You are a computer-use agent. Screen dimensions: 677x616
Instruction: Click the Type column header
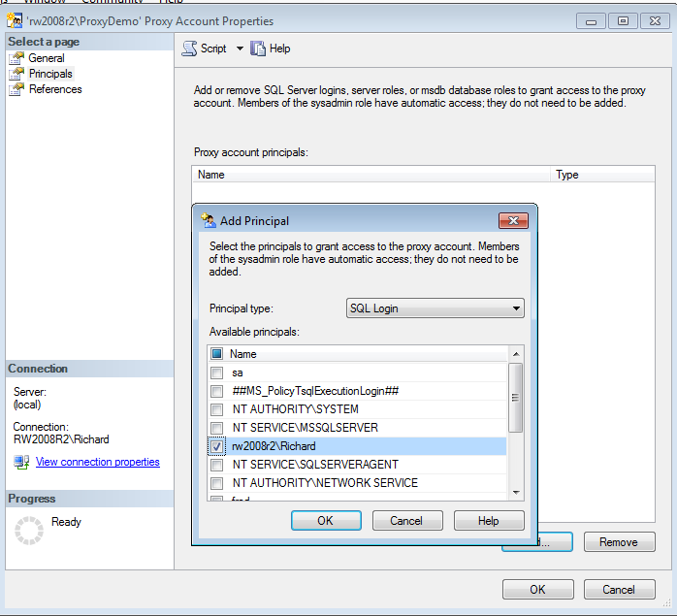point(602,175)
